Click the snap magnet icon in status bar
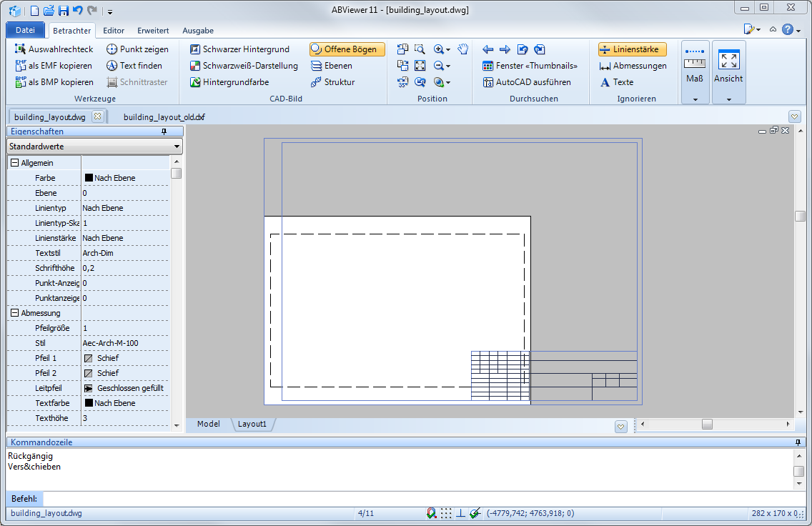Screen dimensions: 812x526 click(x=431, y=513)
